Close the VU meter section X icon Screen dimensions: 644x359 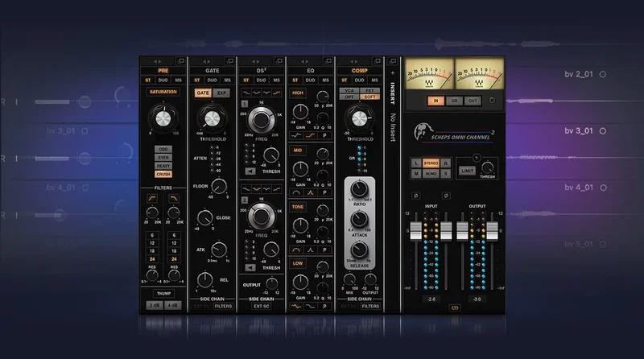[x=492, y=101]
